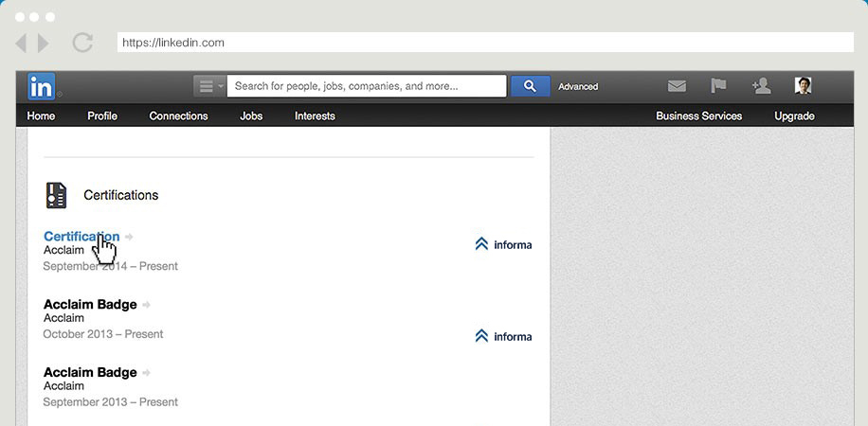868x426 pixels.
Task: Open the Profile menu
Action: (102, 115)
